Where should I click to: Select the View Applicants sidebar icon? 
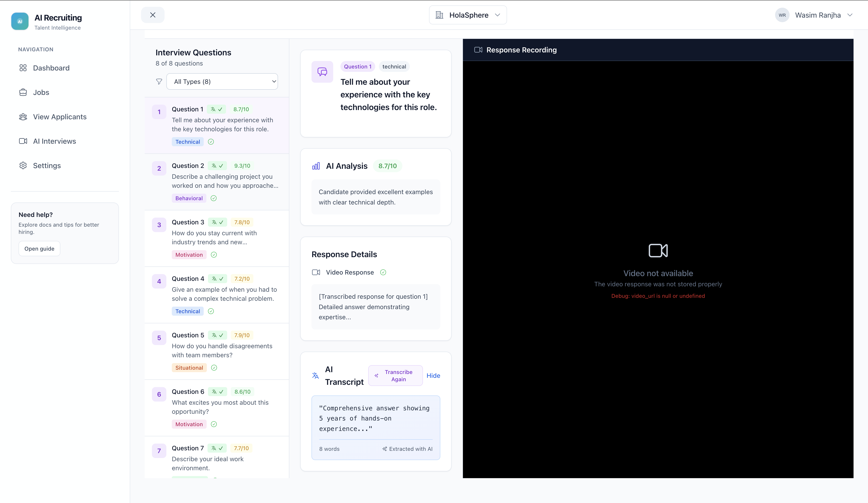23,117
